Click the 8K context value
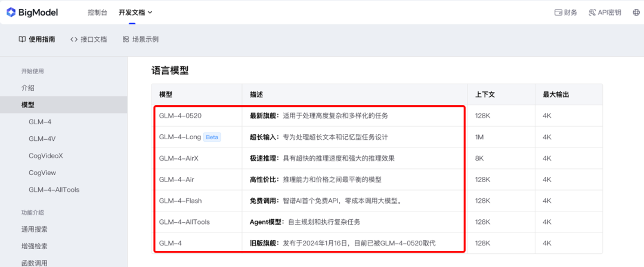Viewport: 644px width, 267px height. pyautogui.click(x=479, y=158)
